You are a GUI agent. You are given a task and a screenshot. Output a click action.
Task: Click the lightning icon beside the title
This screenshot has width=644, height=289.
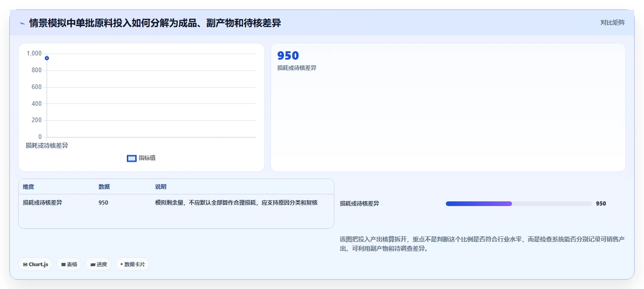(x=22, y=23)
